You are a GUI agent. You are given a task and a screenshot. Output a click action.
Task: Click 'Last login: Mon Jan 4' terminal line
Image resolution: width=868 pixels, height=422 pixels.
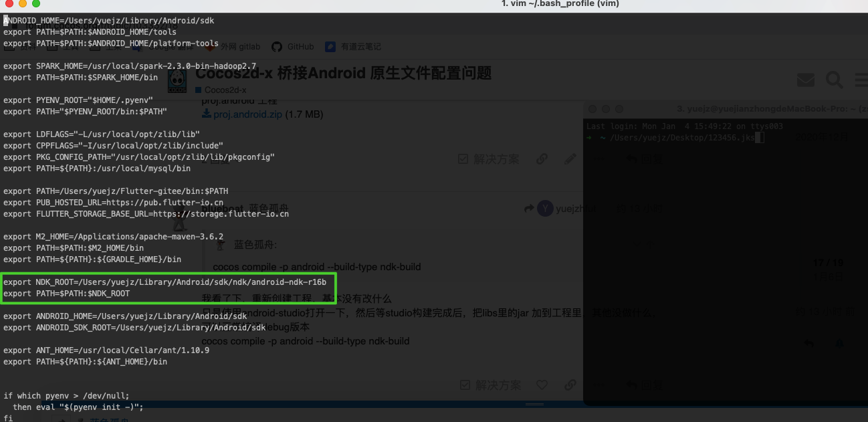(x=684, y=126)
